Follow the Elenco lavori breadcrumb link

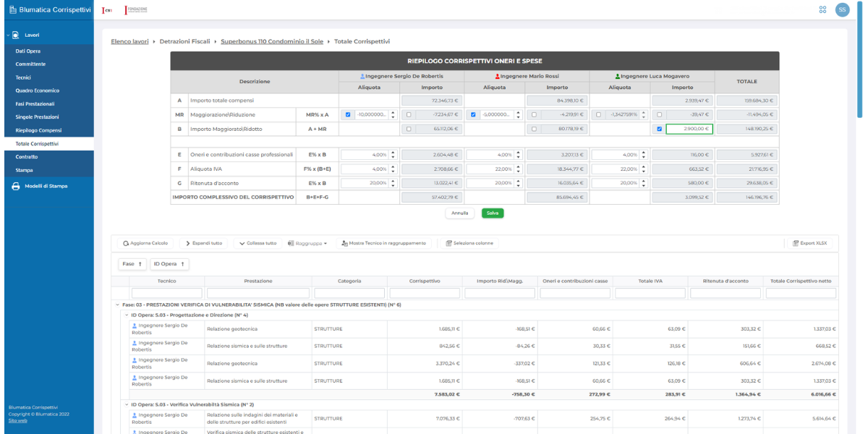tap(130, 41)
